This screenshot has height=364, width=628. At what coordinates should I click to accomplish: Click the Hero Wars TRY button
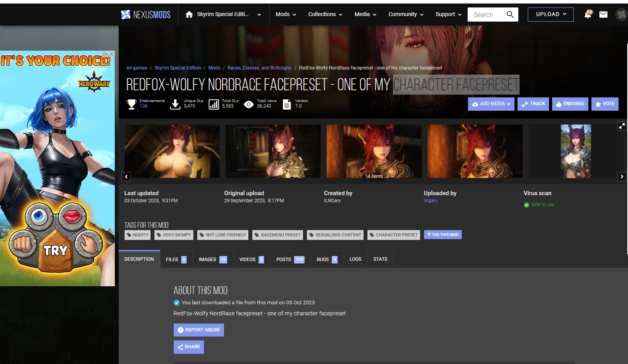[x=55, y=251]
